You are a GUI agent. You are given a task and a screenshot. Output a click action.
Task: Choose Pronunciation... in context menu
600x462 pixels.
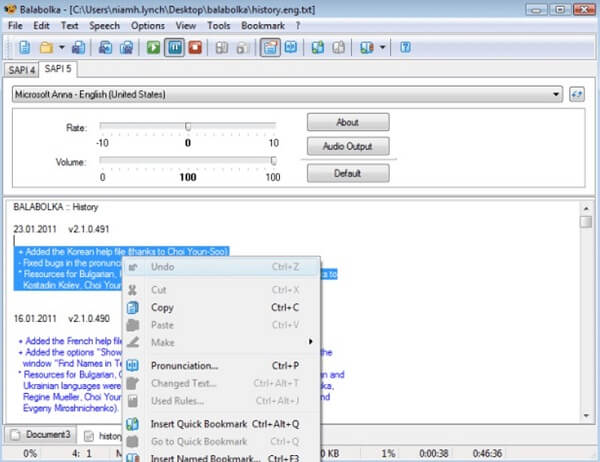pos(221,366)
